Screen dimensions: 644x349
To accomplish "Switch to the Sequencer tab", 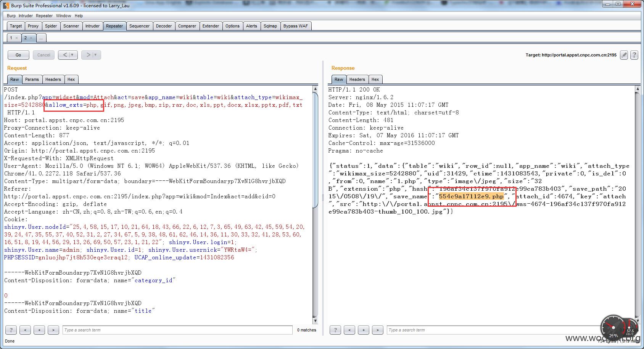I will tap(139, 26).
